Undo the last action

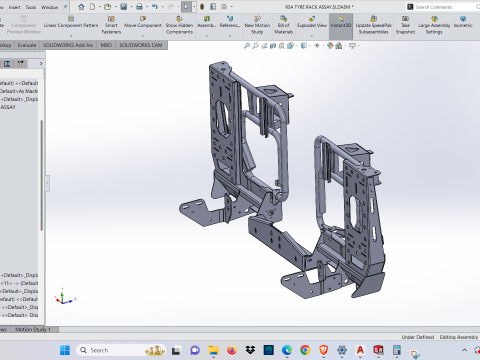pos(155,7)
